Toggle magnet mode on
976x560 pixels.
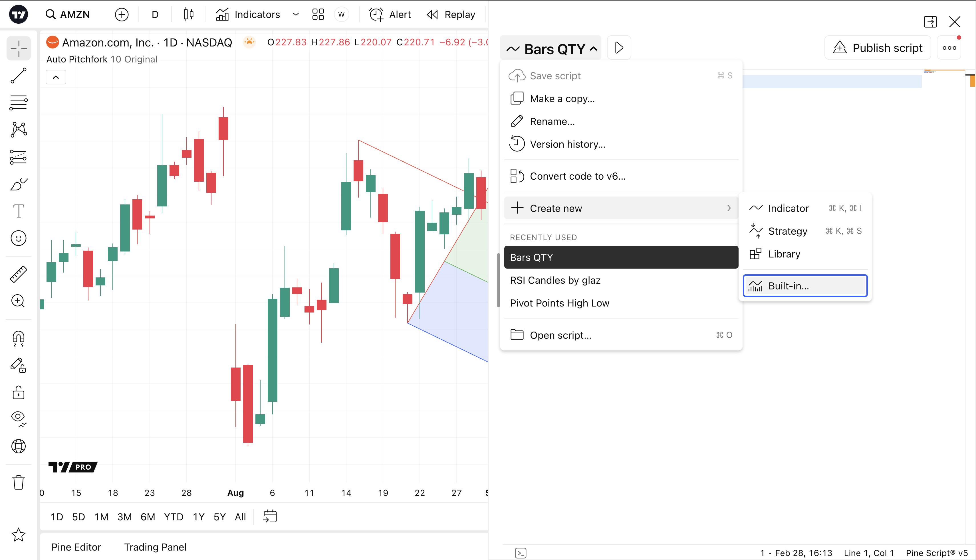(19, 339)
